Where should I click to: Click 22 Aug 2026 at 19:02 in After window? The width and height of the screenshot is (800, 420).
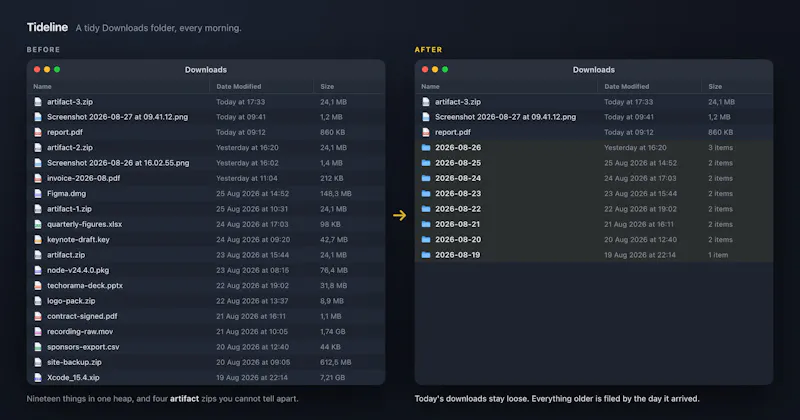click(640, 209)
